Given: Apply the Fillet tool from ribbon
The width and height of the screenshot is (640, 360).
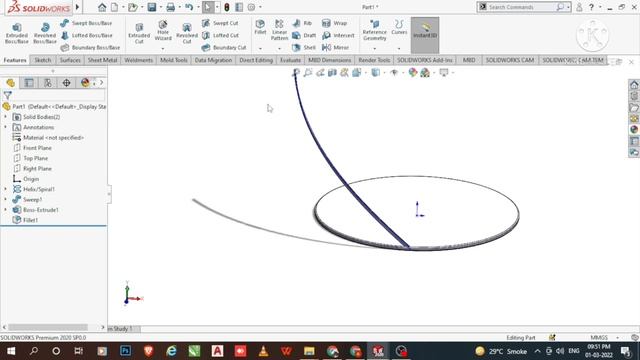Looking at the screenshot, I should 260,27.
